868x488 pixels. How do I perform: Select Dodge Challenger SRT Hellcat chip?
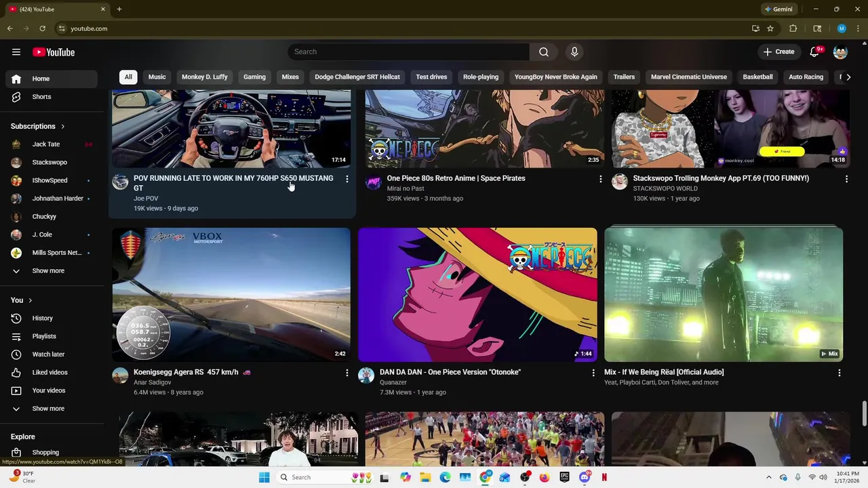(357, 77)
